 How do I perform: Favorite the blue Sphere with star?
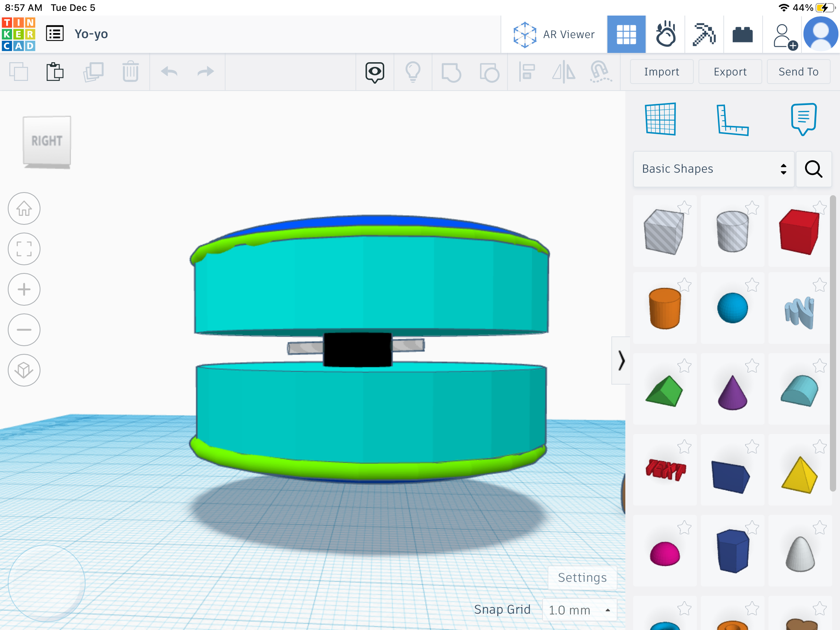click(752, 285)
